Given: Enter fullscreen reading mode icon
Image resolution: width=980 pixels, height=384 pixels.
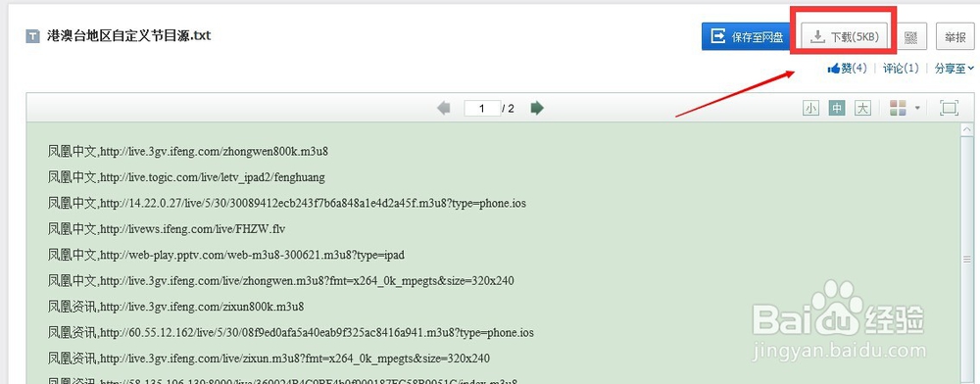Looking at the screenshot, I should (x=950, y=108).
